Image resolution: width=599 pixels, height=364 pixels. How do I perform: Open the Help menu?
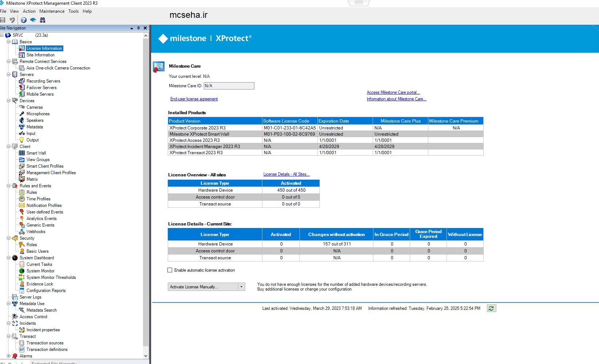(x=87, y=11)
